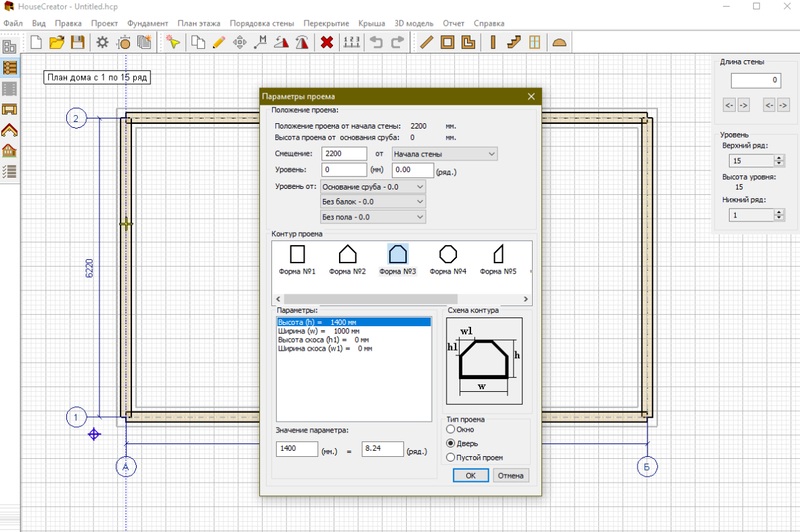The image size is (800, 532).
Task: Select the pencil edit tool
Action: pos(219,42)
